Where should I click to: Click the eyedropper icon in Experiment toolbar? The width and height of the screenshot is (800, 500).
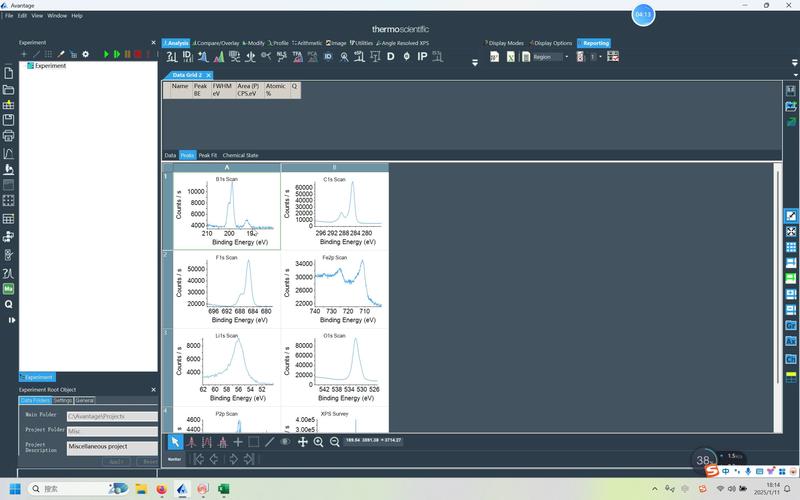(x=61, y=54)
